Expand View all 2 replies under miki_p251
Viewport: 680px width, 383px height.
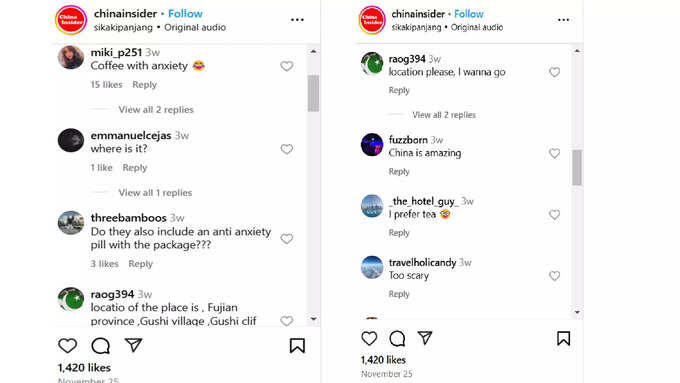point(156,110)
